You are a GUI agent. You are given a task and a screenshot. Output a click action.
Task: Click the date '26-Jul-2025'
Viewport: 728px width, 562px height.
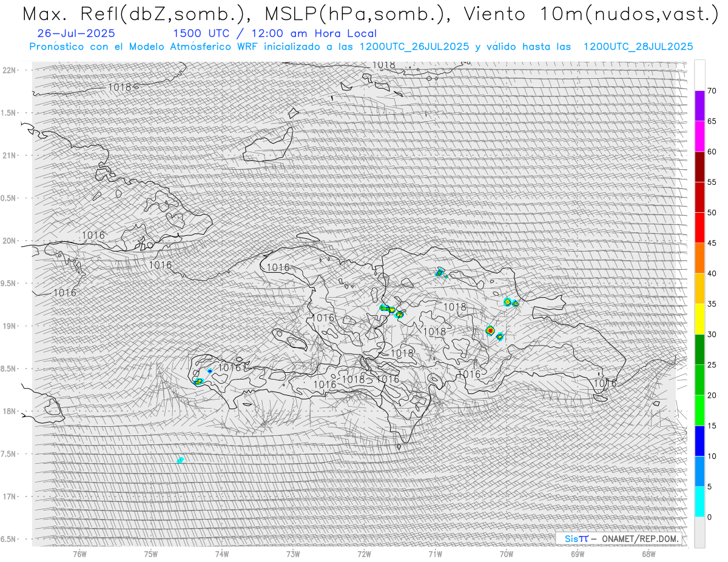[x=76, y=33]
